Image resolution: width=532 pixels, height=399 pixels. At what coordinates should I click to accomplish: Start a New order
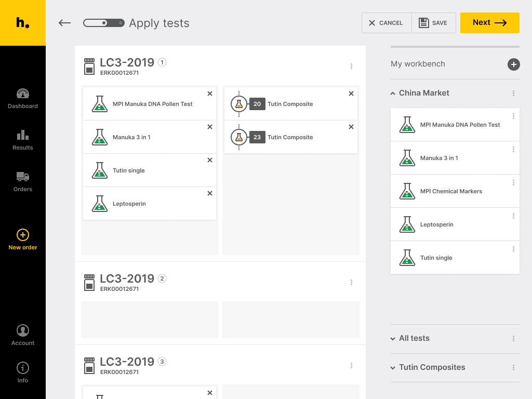click(x=23, y=240)
